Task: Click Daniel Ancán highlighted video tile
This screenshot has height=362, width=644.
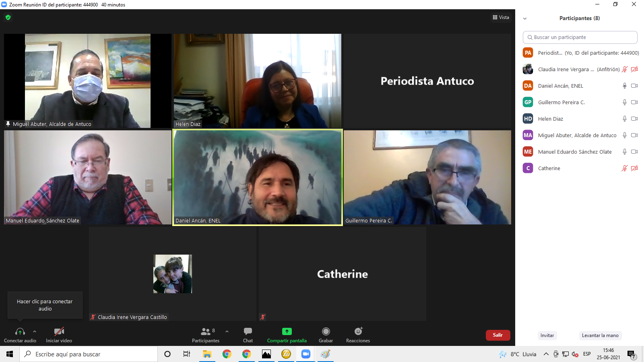Action: [x=258, y=177]
